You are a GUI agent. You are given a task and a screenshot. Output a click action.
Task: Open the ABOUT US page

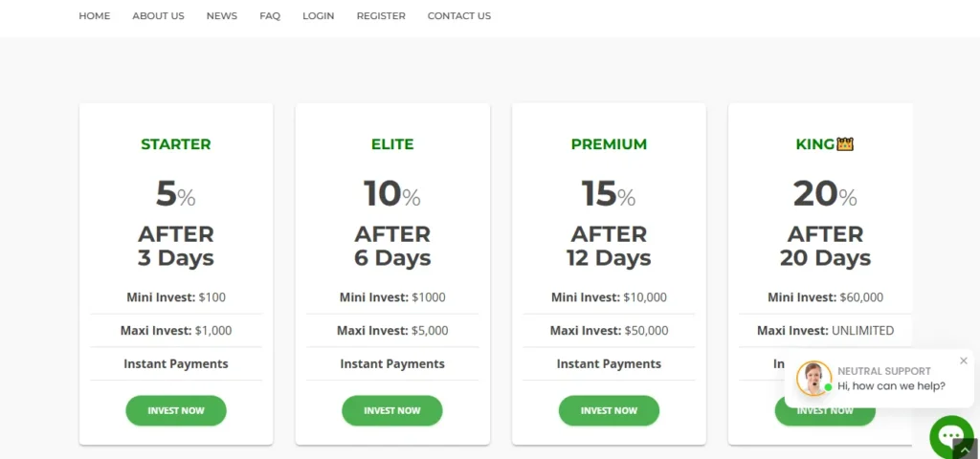158,16
